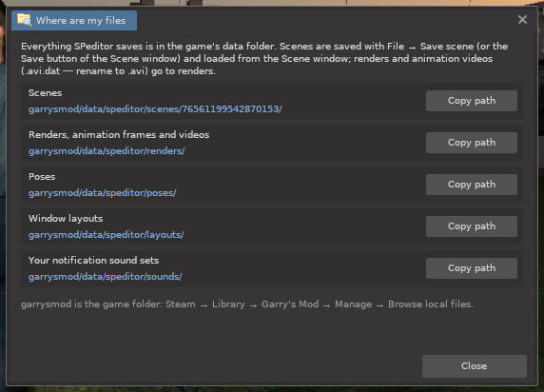Click the 'Everything SPeditor saves' description paragraph
Screen dimensions: 544x392
pos(264,59)
